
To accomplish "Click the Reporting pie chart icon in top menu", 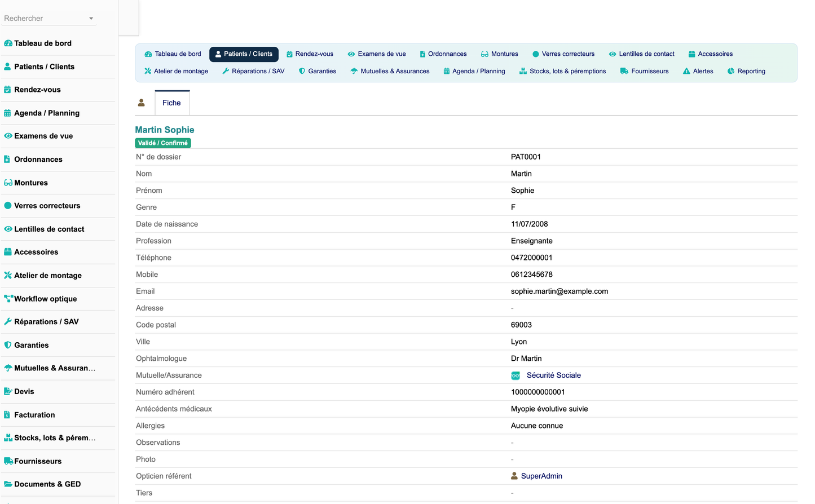I will [x=731, y=71].
